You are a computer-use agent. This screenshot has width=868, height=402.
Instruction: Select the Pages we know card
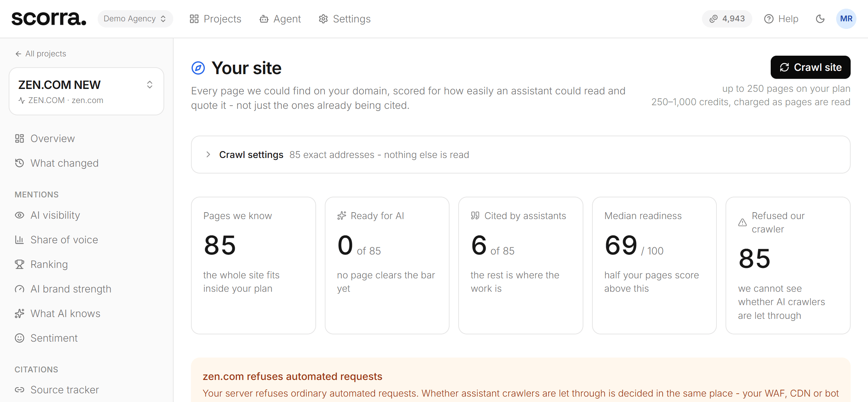(x=254, y=265)
